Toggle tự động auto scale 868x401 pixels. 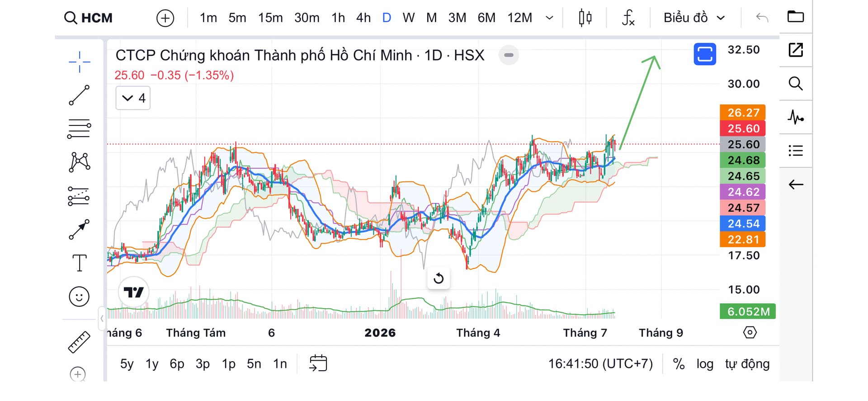(747, 364)
